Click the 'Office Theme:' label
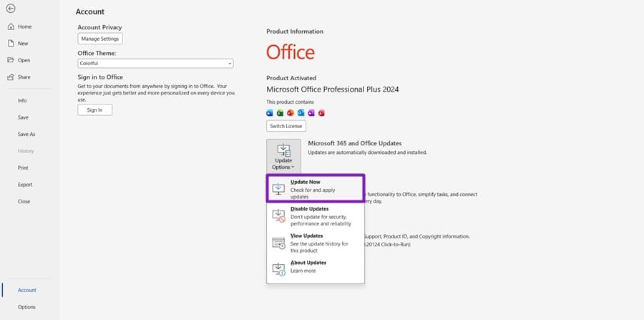 coord(97,54)
